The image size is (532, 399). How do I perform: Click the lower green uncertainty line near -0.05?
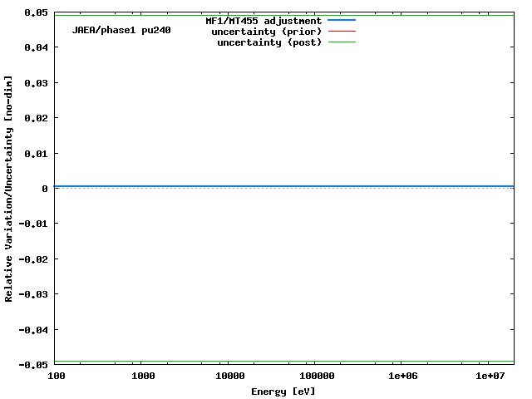point(283,362)
